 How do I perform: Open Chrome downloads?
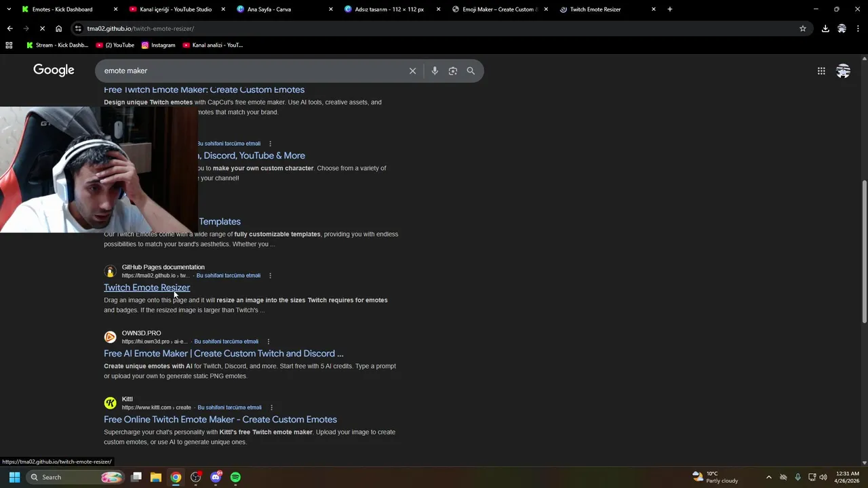tap(825, 28)
